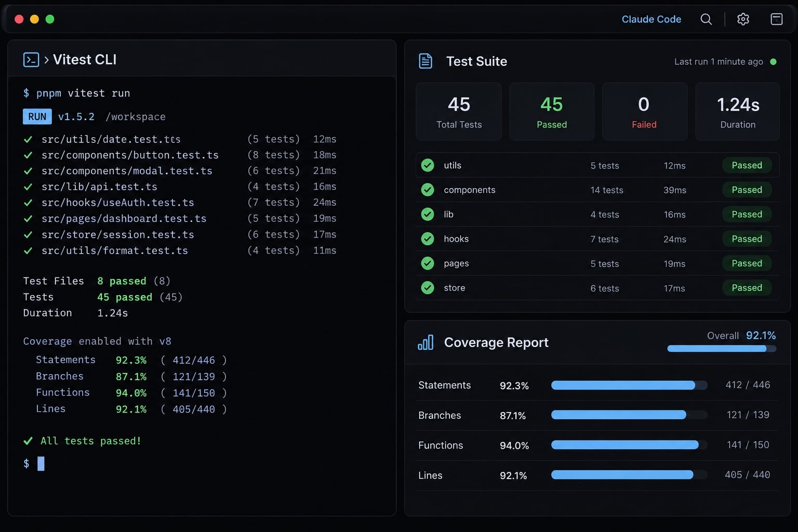798x532 pixels.
Task: Click the chevron before Vitest CLI title
Action: [46, 60]
